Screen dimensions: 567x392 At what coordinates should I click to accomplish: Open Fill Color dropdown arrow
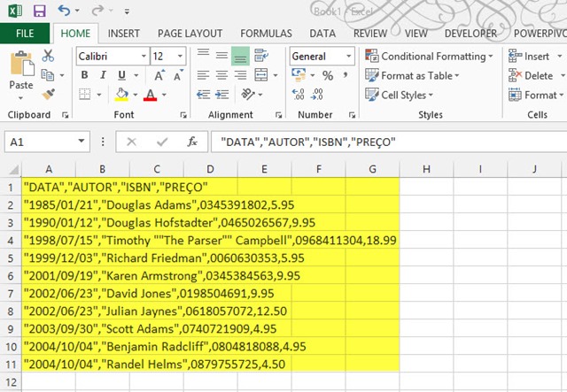(136, 95)
